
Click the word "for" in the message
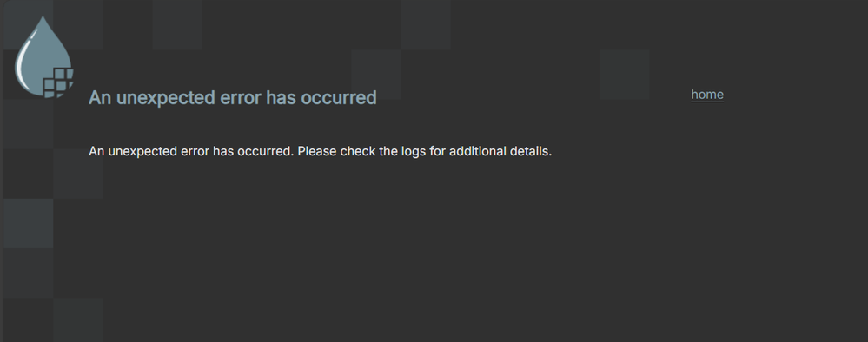pyautogui.click(x=437, y=151)
